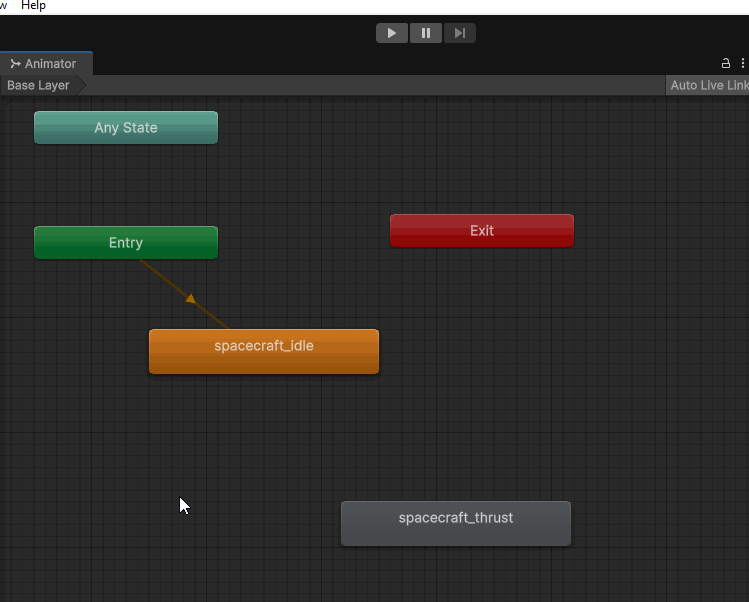Toggle the Auto Live Link button

tap(708, 85)
